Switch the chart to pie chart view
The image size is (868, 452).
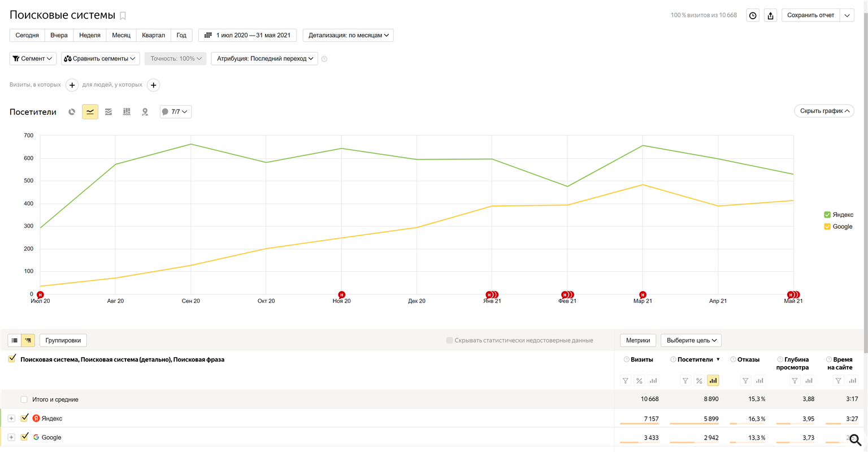tap(72, 112)
